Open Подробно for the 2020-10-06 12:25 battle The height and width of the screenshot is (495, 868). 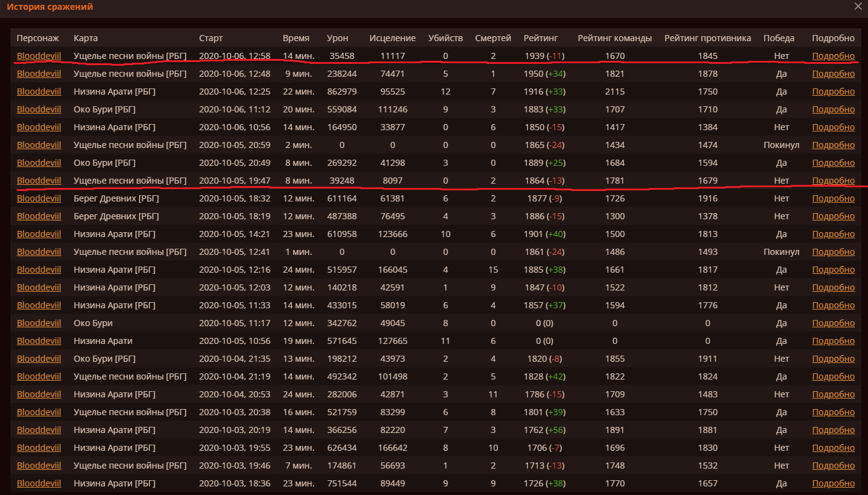833,92
